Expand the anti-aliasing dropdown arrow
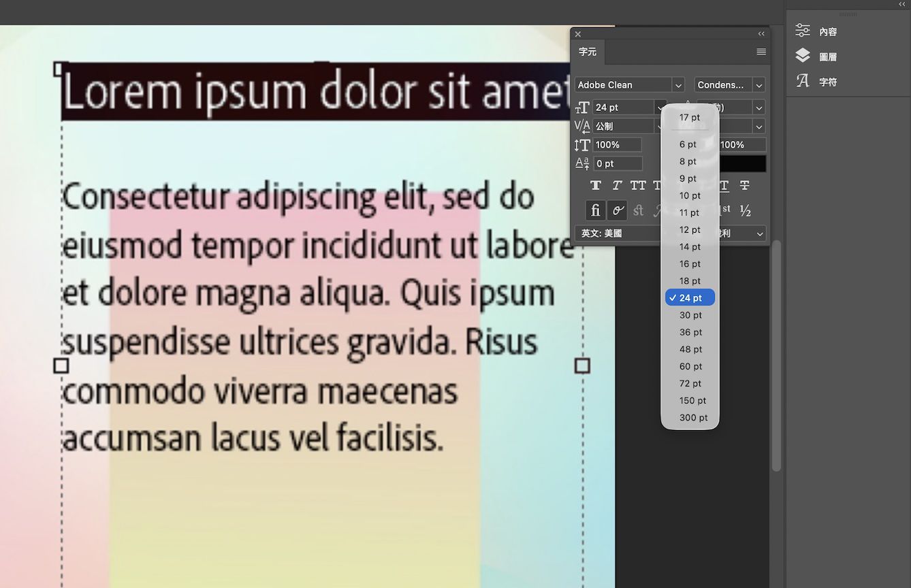The image size is (911, 588). pos(759,233)
